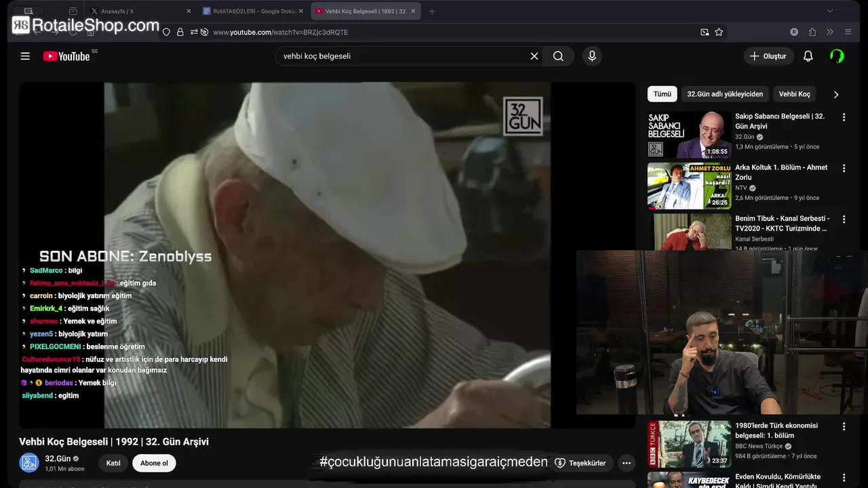Close the Anasayfa / X tab

coord(189,11)
